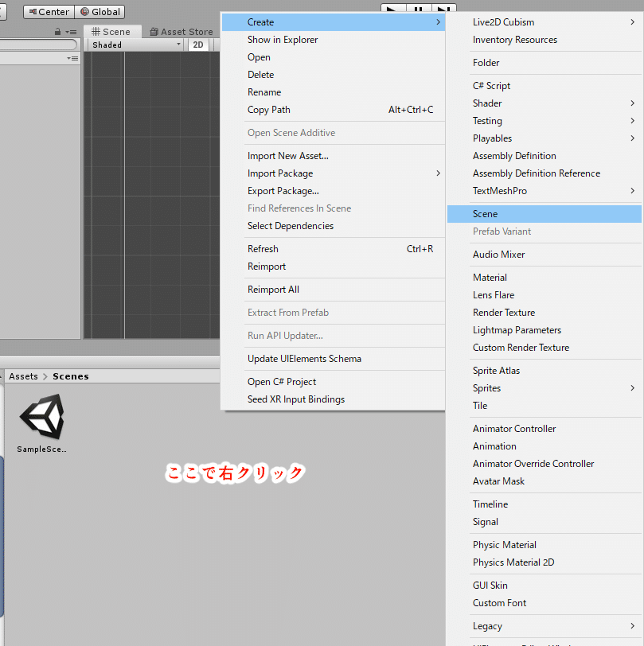Image resolution: width=644 pixels, height=646 pixels.
Task: Choose Refresh in the context menu
Action: 333,249
